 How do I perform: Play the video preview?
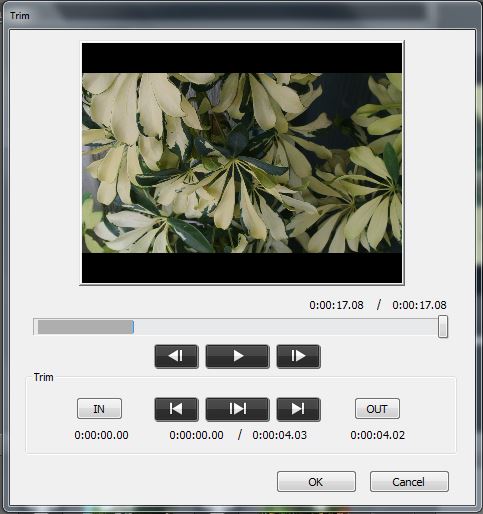click(x=237, y=356)
